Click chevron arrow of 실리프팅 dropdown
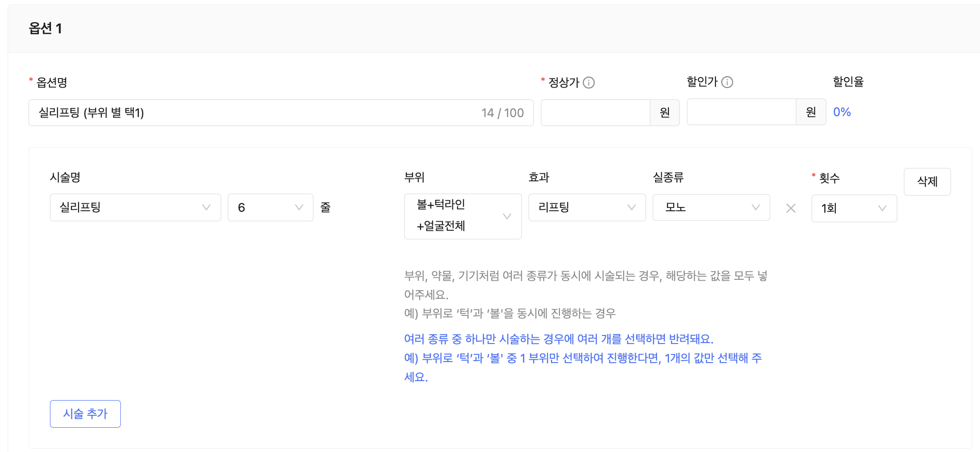This screenshot has height=452, width=980. tap(206, 207)
